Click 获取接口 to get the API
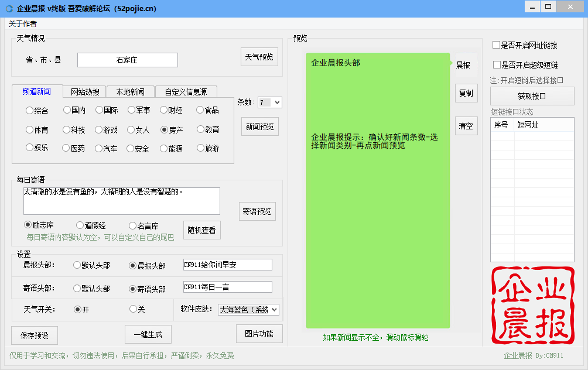The image size is (588, 370). pyautogui.click(x=531, y=95)
